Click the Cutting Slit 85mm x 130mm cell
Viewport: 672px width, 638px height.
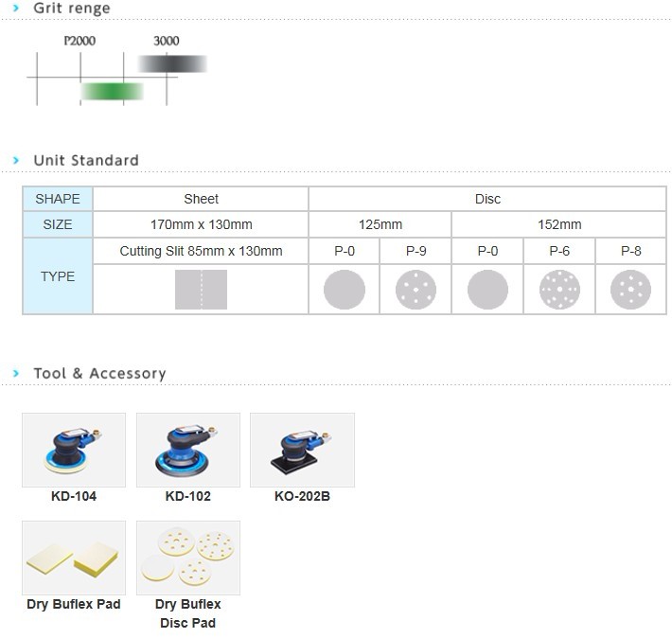(x=201, y=251)
